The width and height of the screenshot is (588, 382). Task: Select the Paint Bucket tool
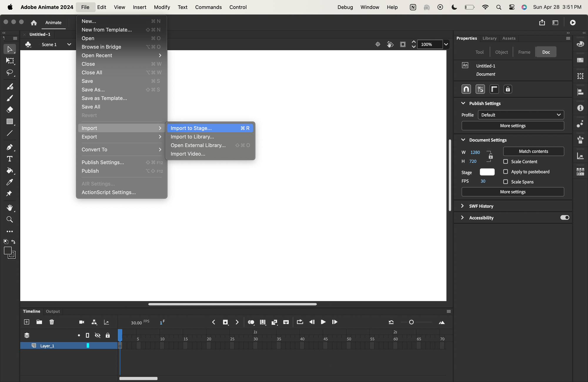(x=10, y=171)
